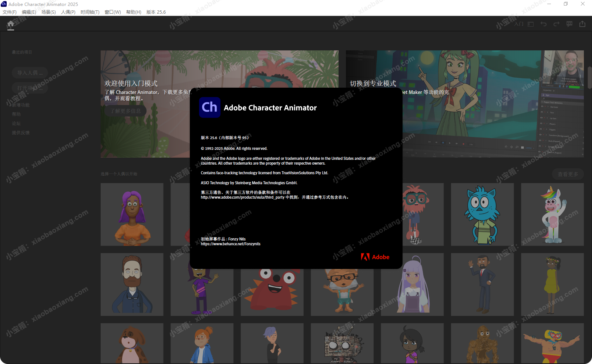Click the workspace layout panel icon

tap(531, 24)
